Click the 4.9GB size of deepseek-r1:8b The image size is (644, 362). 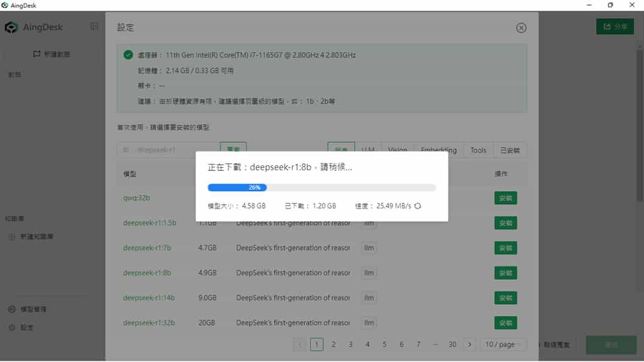click(207, 273)
